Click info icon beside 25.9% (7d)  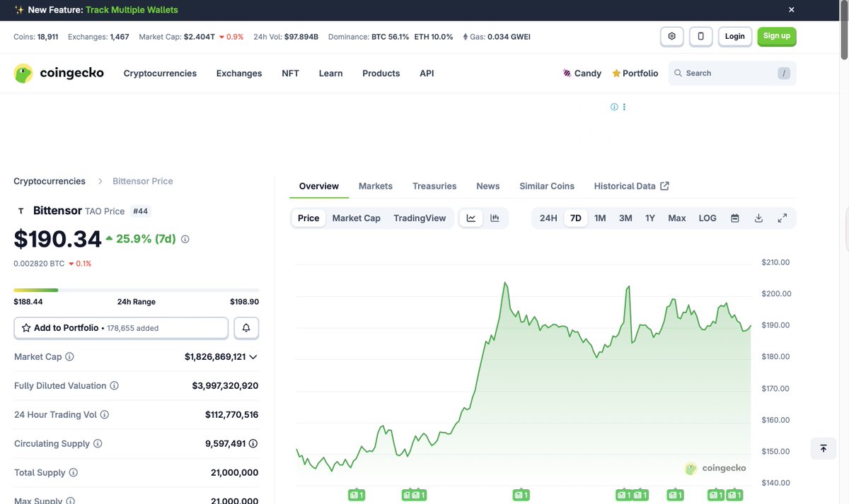coord(185,240)
